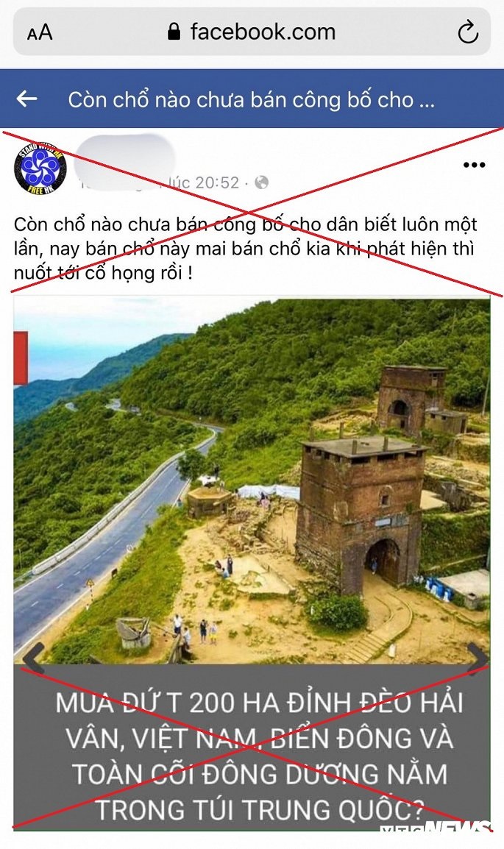Open the AA text size menu

(x=40, y=32)
